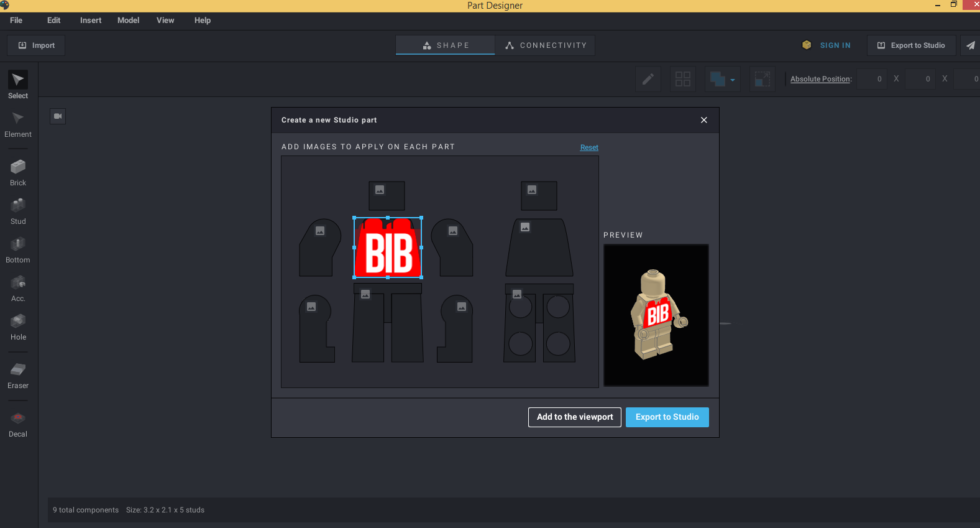
Task: Click Add to the viewport button
Action: tap(575, 417)
